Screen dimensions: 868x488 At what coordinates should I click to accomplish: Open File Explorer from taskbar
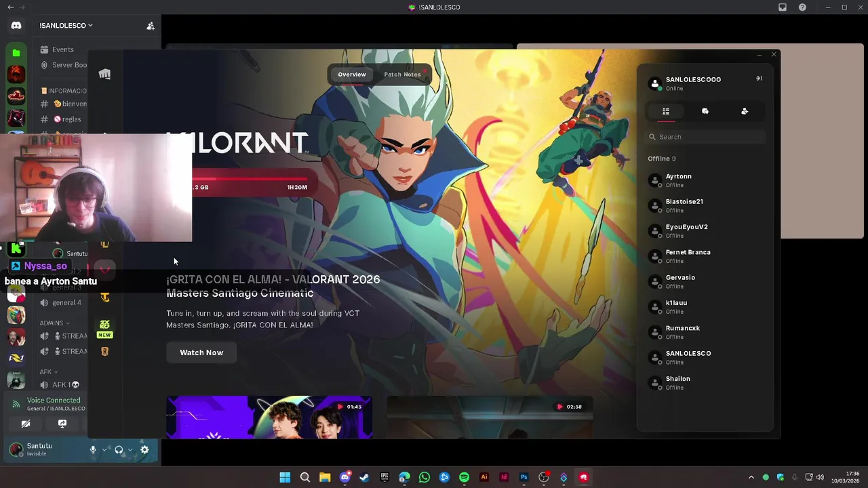pos(325,477)
